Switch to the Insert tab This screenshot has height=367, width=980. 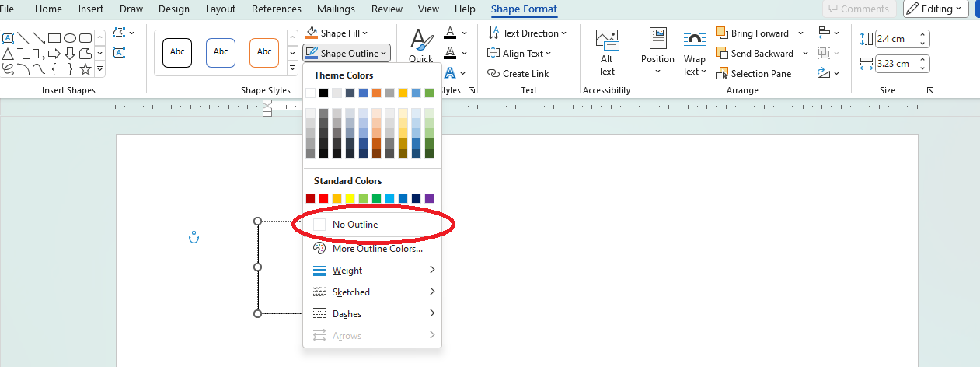tap(91, 9)
